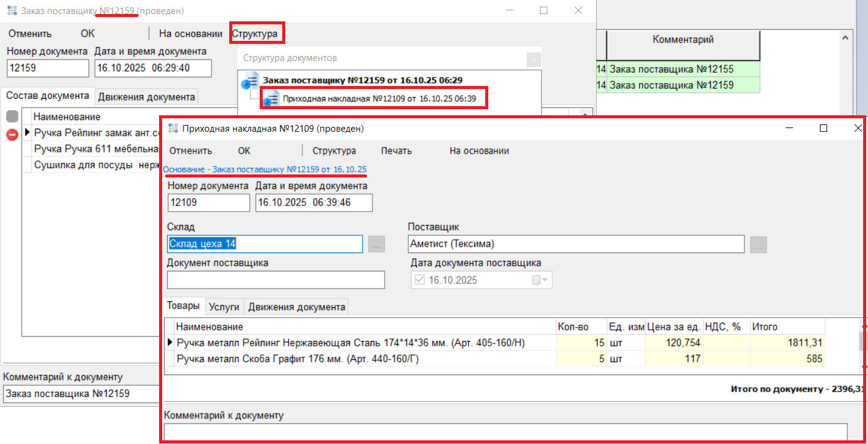
Task: Switch to the Услуги tab
Action: click(x=224, y=307)
